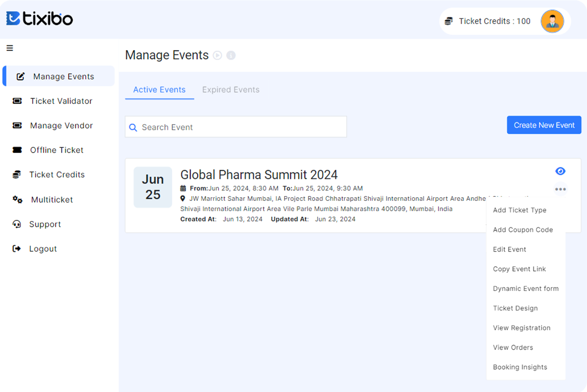Click the Support headset icon

pyautogui.click(x=17, y=224)
